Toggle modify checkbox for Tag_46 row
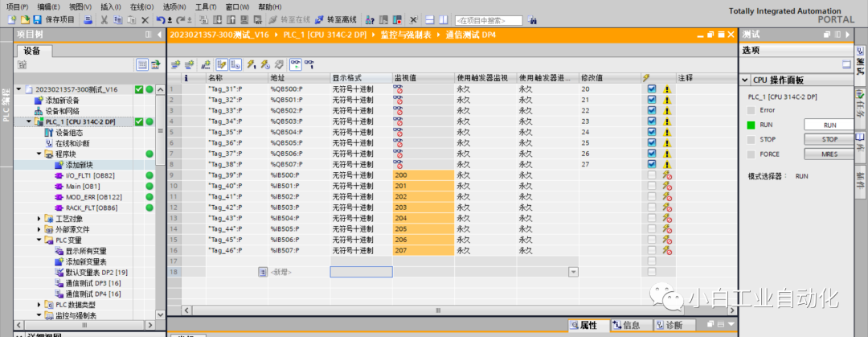Screen dimensions: 868x337 click(652, 250)
